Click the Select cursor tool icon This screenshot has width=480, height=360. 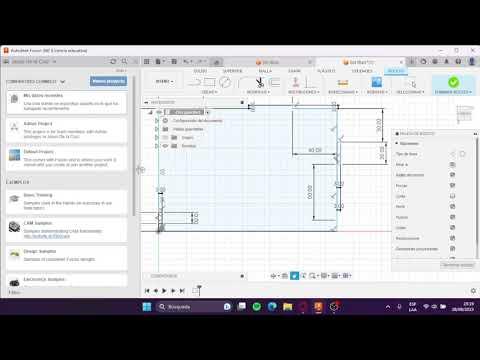click(413, 83)
